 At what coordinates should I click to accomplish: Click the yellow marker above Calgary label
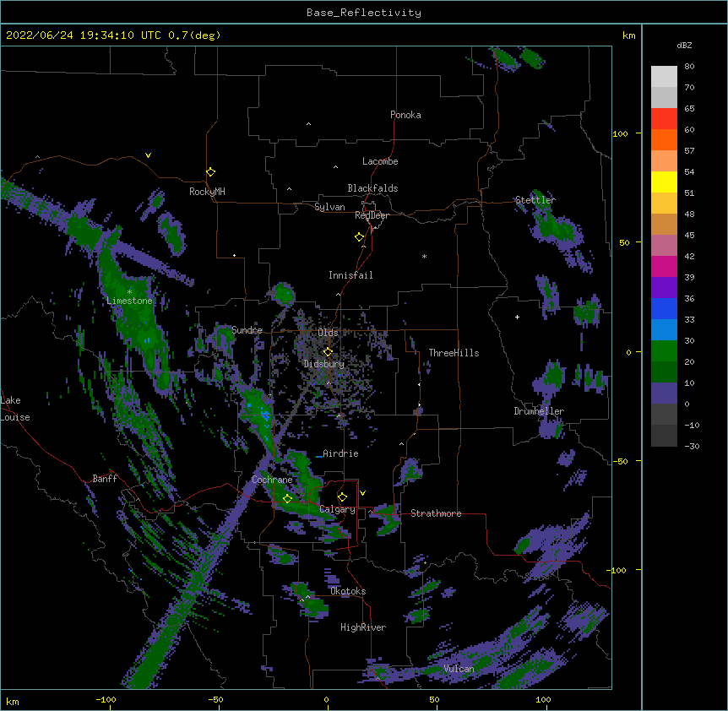342,497
